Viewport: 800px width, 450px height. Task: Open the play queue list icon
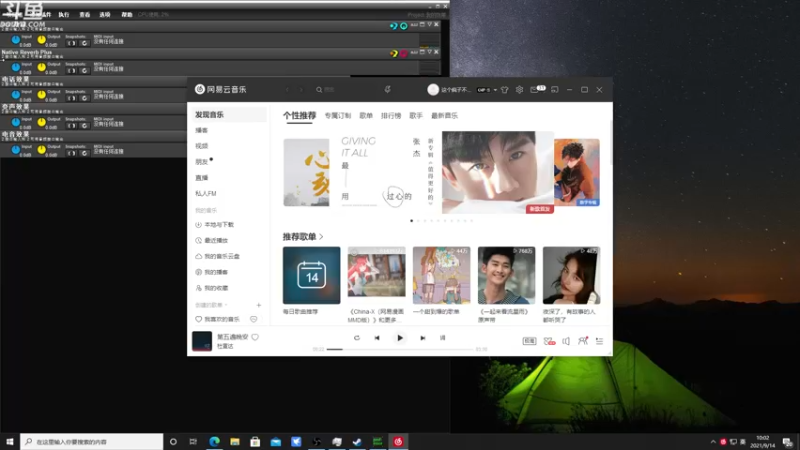pos(599,341)
